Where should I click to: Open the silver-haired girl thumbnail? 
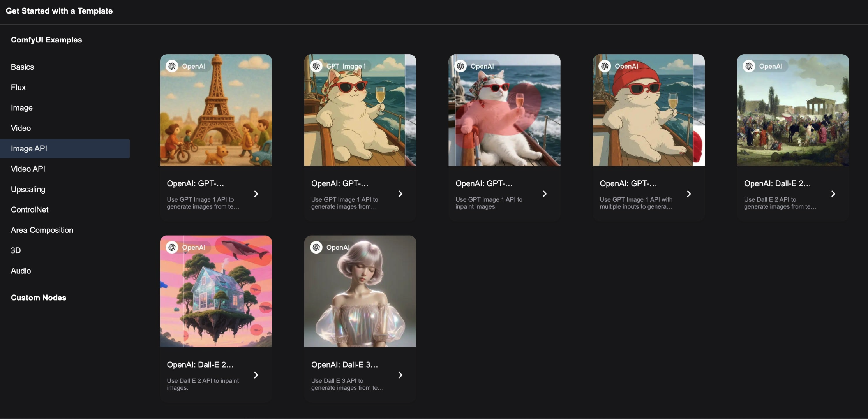pyautogui.click(x=360, y=291)
